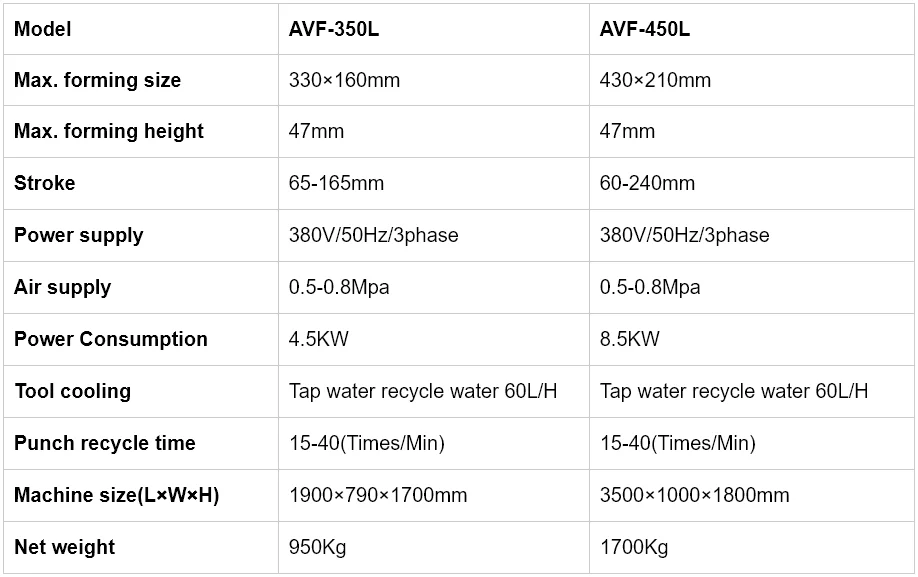Click the Tool cooling row label
Viewport: 918px width, 577px height.
(x=73, y=391)
